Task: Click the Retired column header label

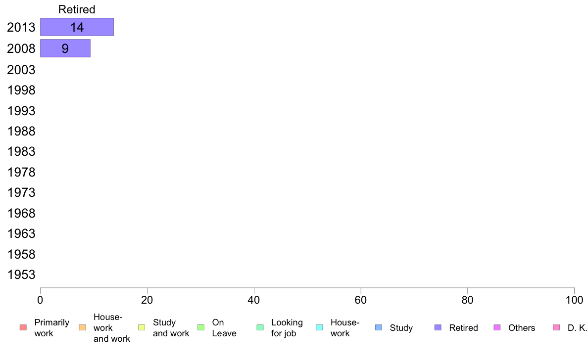Action: click(77, 9)
